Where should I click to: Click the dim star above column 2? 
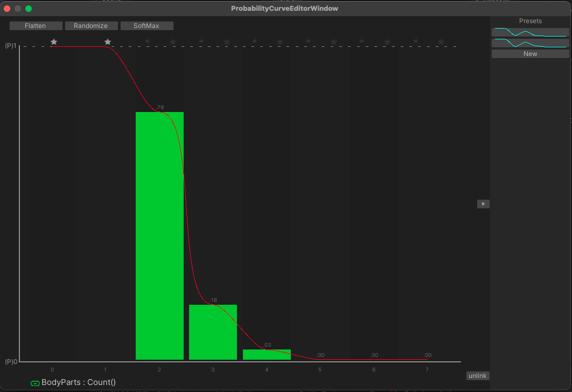tap(173, 42)
